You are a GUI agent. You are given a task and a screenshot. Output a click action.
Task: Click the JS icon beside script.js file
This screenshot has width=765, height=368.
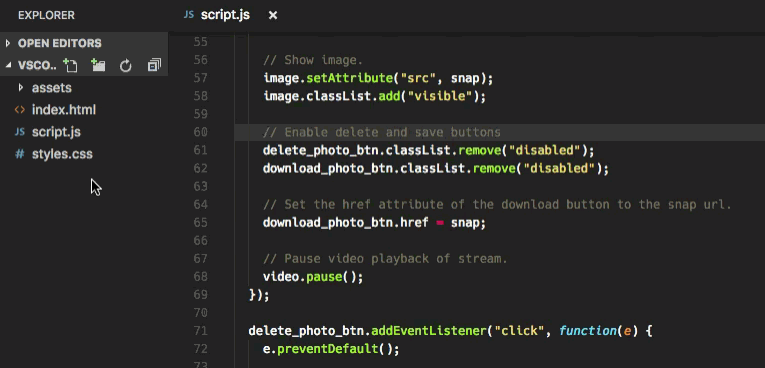coord(20,132)
